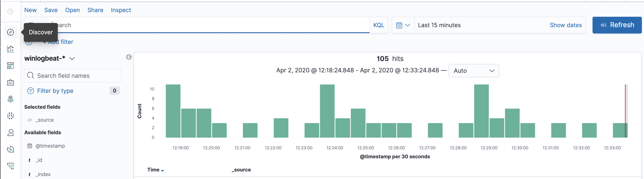644x179 pixels.
Task: Click the _source code icon
Action: click(x=30, y=120)
